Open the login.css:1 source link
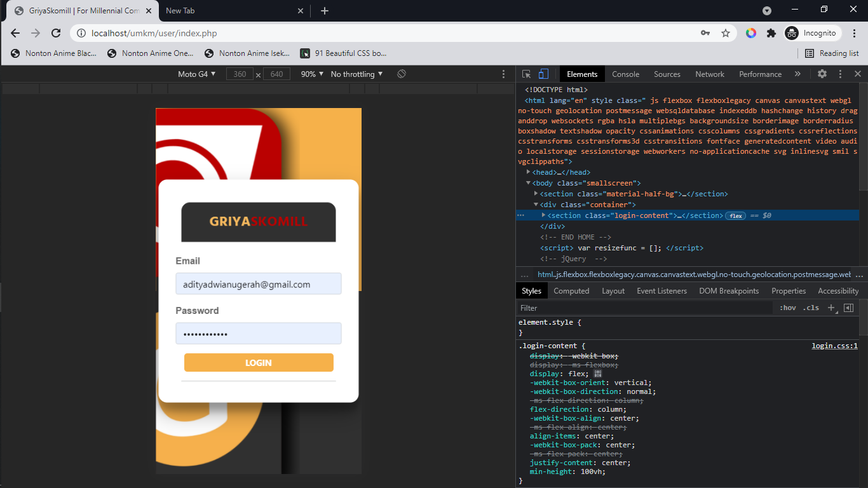The width and height of the screenshot is (868, 488). click(834, 346)
